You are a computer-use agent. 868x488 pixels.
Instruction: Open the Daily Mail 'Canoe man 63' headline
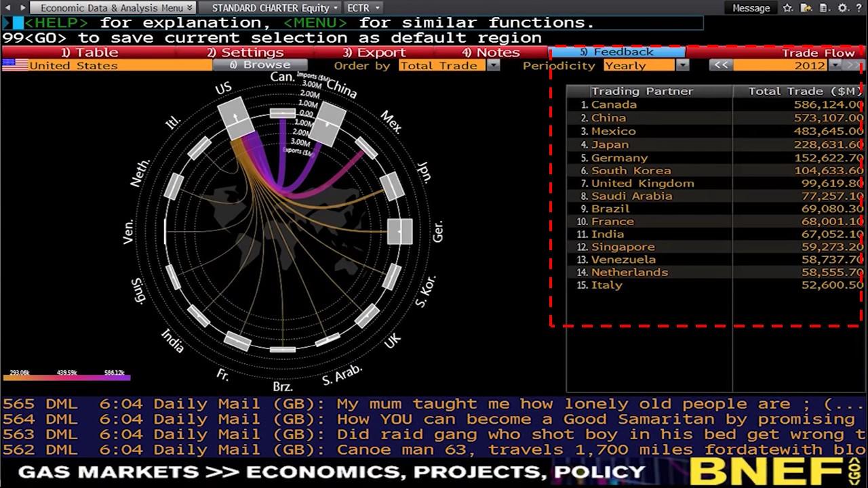[x=434, y=449]
